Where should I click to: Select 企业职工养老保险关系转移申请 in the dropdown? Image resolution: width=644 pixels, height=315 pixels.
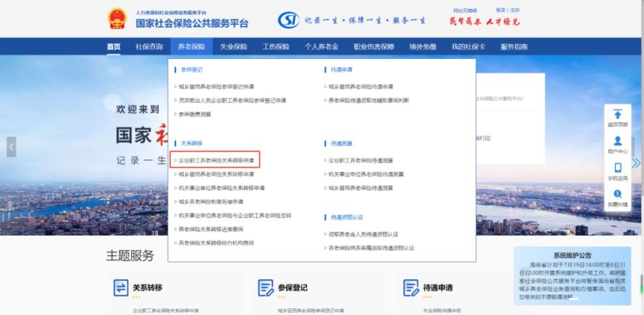216,160
